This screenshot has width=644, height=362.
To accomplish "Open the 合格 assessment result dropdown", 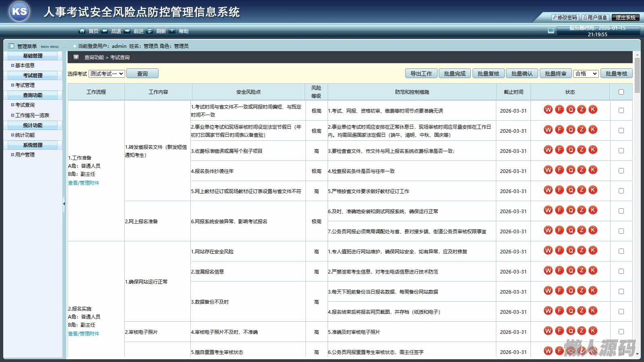I will click(x=586, y=74).
